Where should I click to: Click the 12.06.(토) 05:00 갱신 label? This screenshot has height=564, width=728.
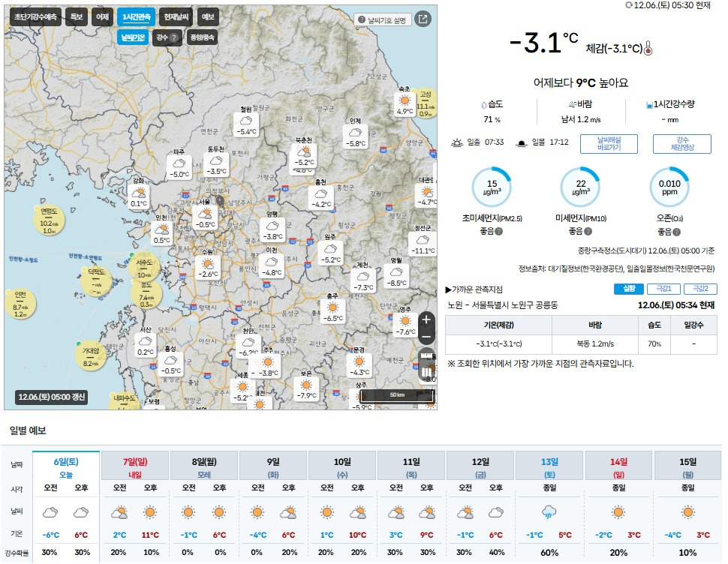52,397
